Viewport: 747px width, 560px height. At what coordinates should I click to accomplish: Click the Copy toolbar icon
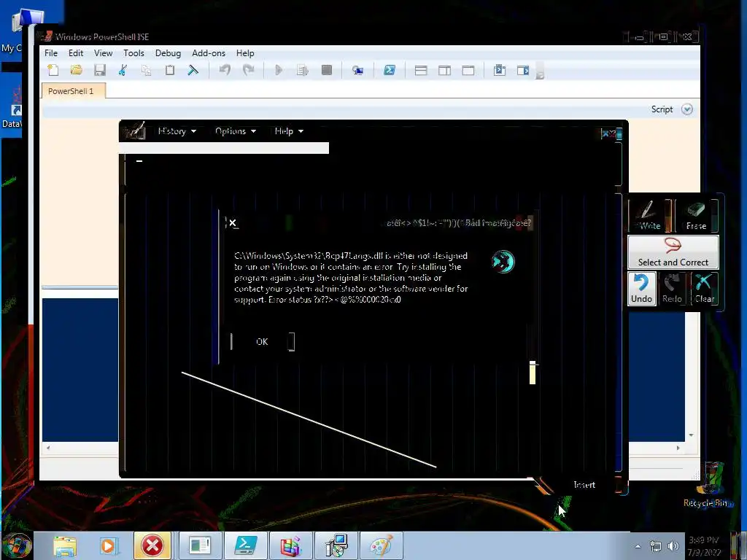tap(146, 71)
